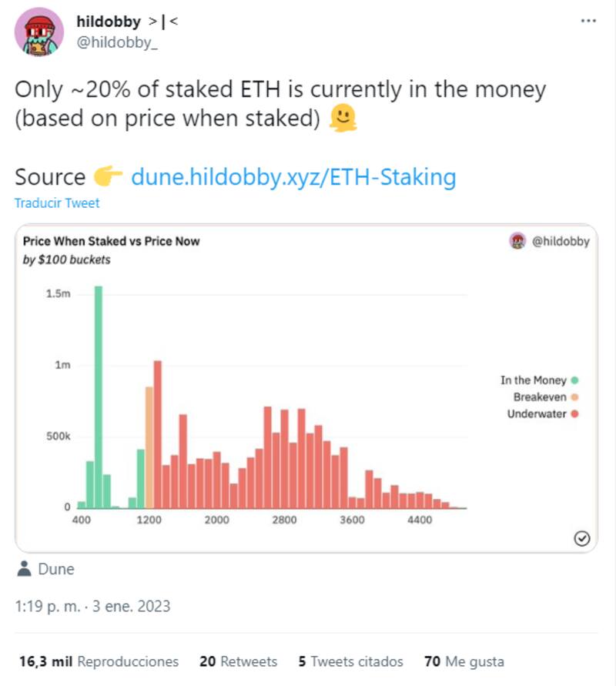Click the orange Breakeven bar
This screenshot has height=686, width=616.
[149, 447]
